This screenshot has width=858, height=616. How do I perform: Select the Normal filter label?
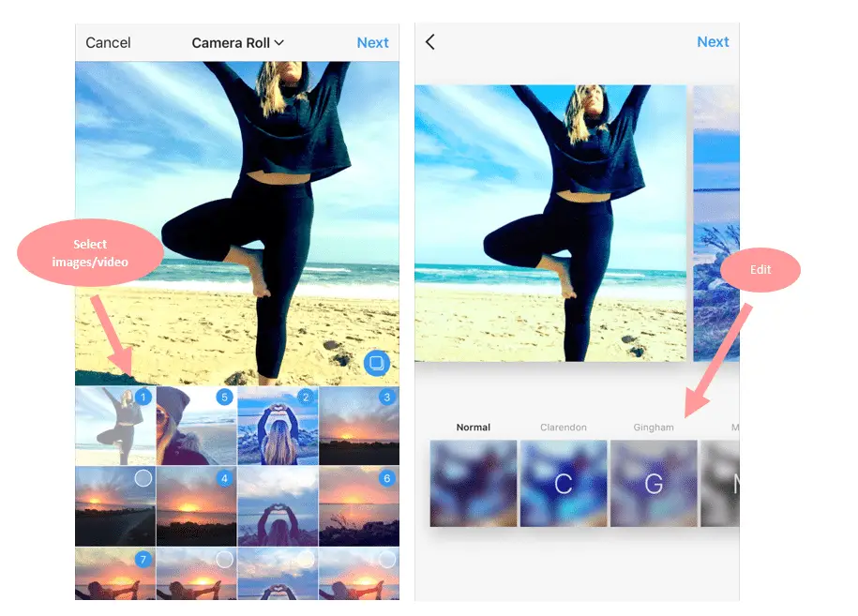(473, 428)
